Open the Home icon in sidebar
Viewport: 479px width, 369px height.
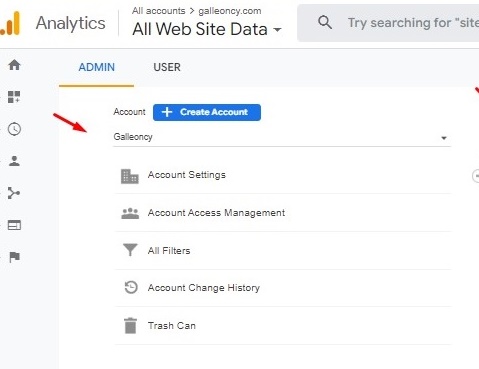(x=14, y=65)
